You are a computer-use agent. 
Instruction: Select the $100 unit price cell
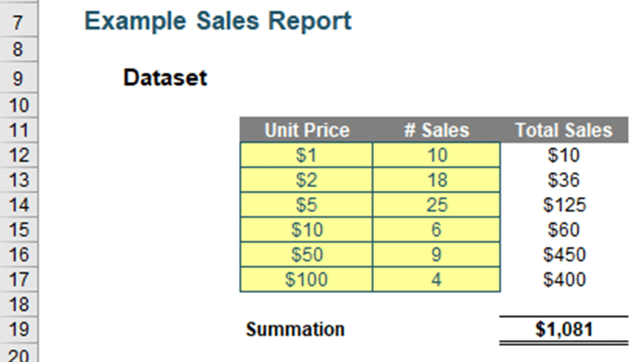307,280
